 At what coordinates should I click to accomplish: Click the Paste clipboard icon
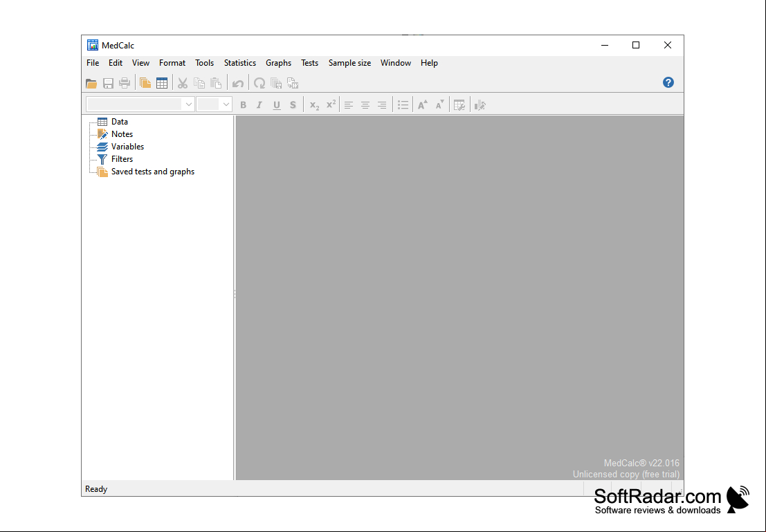215,84
